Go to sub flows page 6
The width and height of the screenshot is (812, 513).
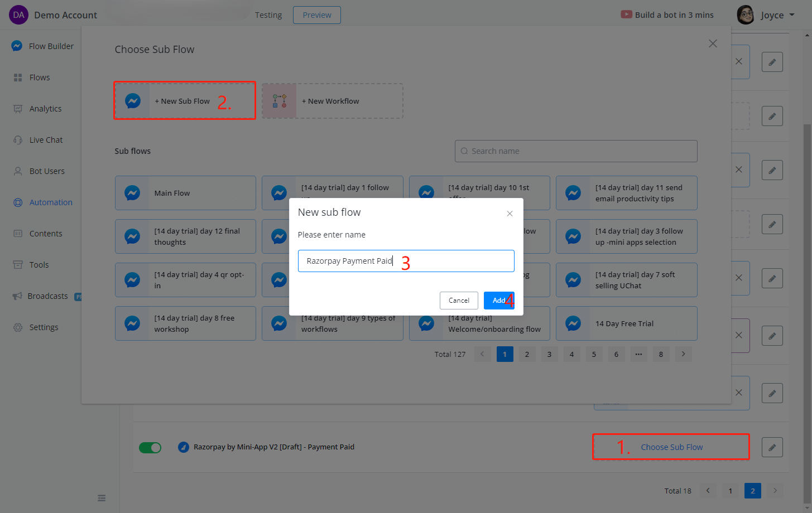pyautogui.click(x=616, y=354)
